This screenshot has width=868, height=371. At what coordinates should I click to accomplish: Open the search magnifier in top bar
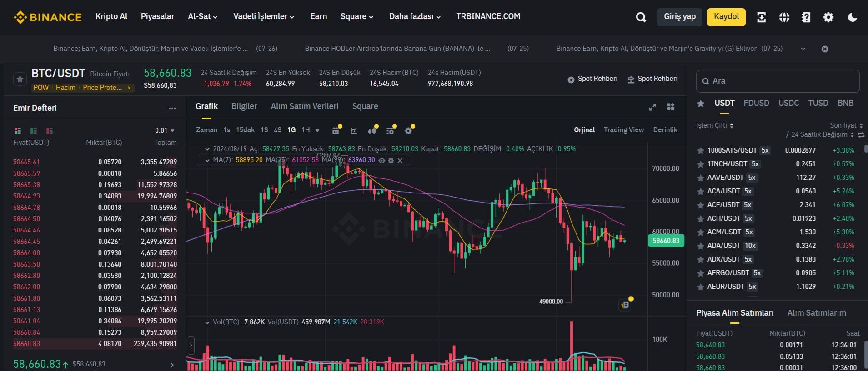click(x=641, y=17)
